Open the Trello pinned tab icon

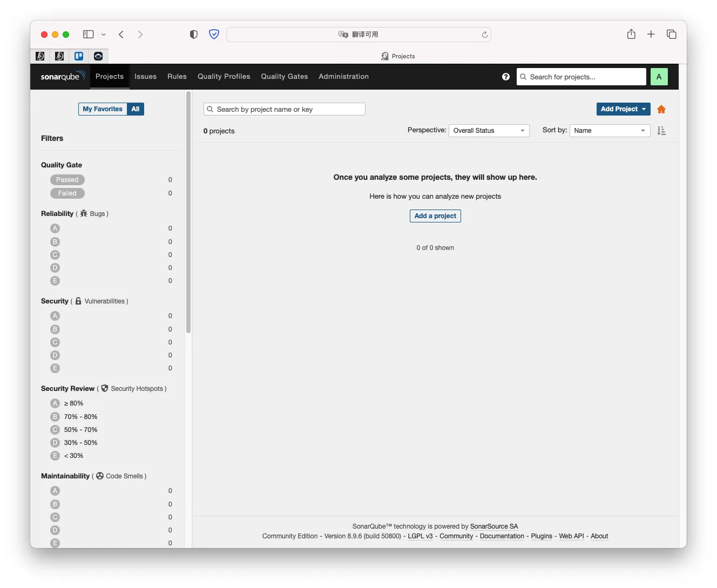point(79,56)
